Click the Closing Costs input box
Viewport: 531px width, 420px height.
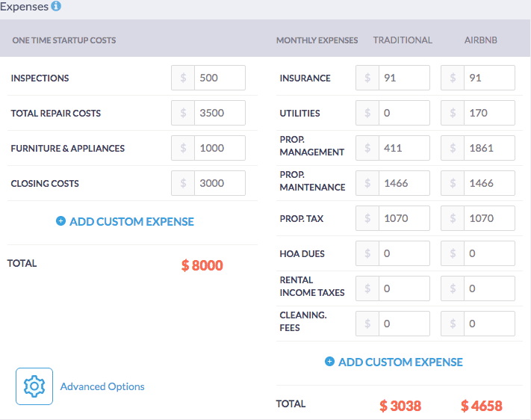pos(220,183)
